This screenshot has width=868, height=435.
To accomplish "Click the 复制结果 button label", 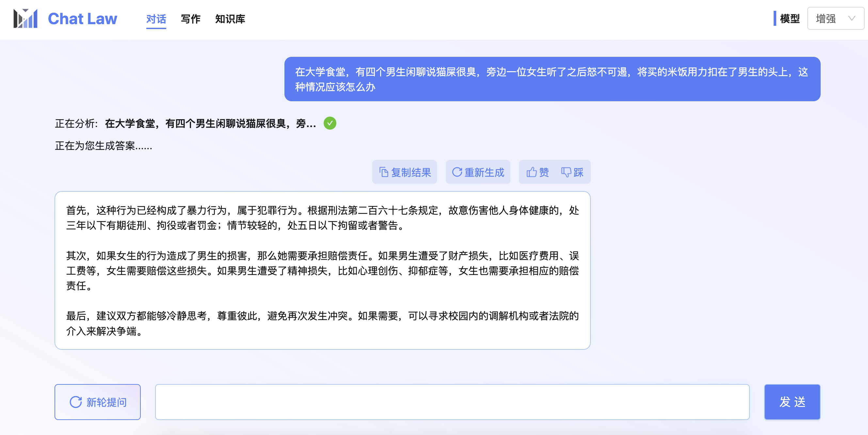I will click(411, 172).
